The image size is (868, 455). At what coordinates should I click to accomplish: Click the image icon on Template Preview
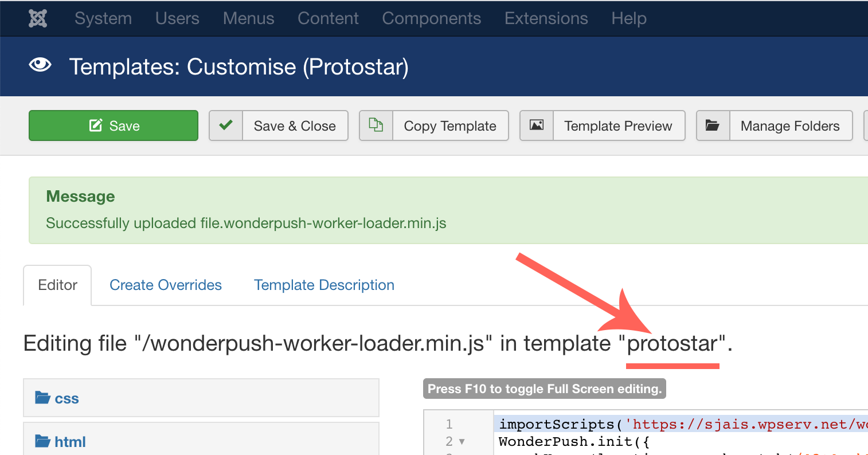(x=537, y=125)
